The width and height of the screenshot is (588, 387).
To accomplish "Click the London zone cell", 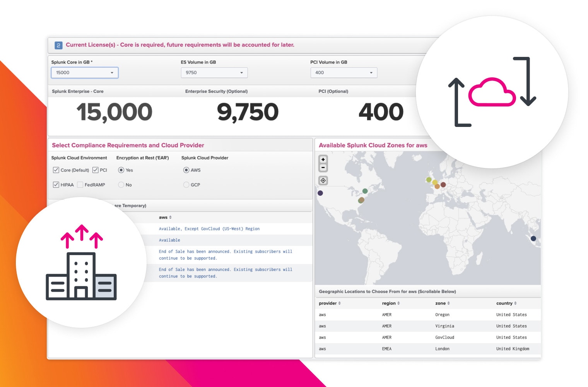I will (442, 349).
